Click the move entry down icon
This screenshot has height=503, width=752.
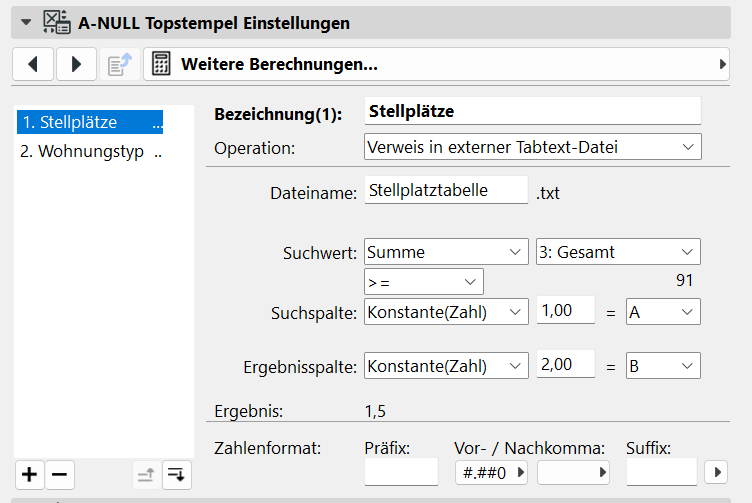coord(176,474)
